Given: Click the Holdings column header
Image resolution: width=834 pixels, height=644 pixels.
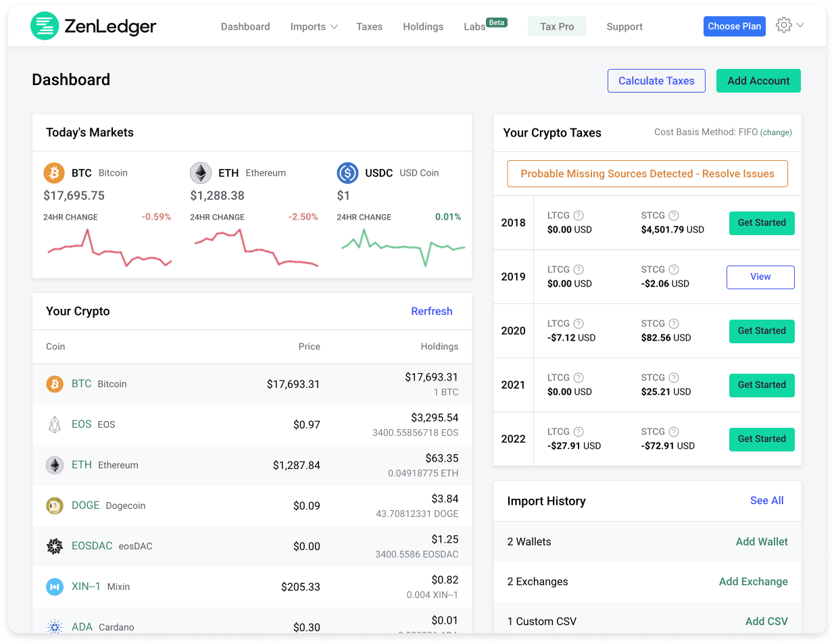Looking at the screenshot, I should [439, 347].
